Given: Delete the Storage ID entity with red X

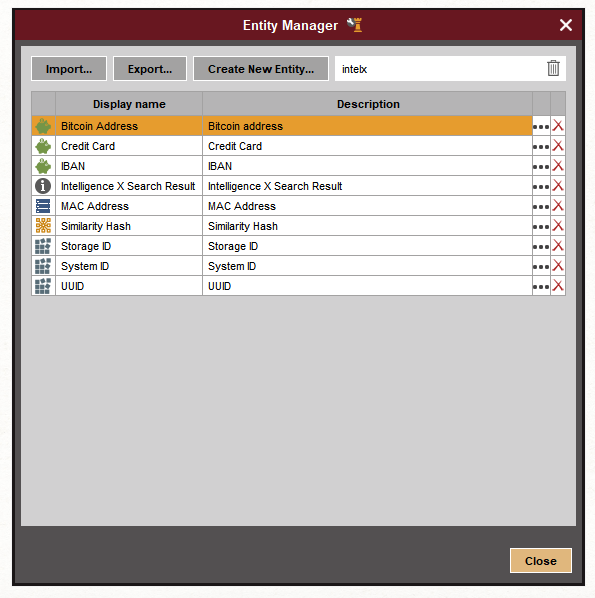Looking at the screenshot, I should 558,246.
